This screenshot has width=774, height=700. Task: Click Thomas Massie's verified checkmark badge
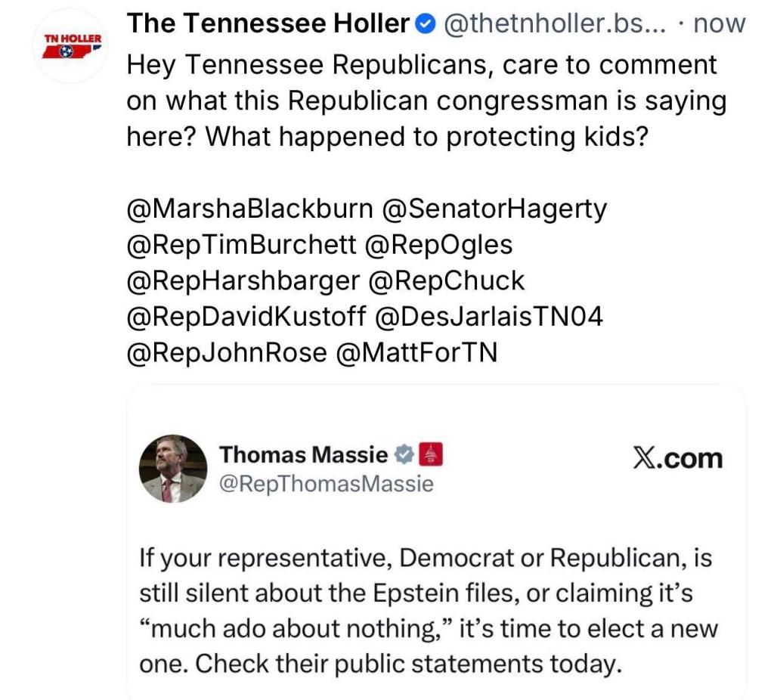click(404, 455)
